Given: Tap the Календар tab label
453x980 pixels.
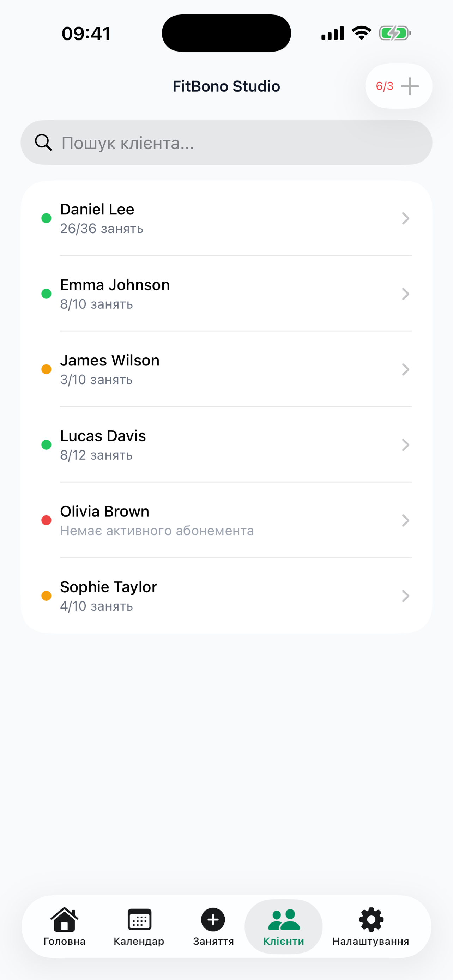Looking at the screenshot, I should point(139,942).
